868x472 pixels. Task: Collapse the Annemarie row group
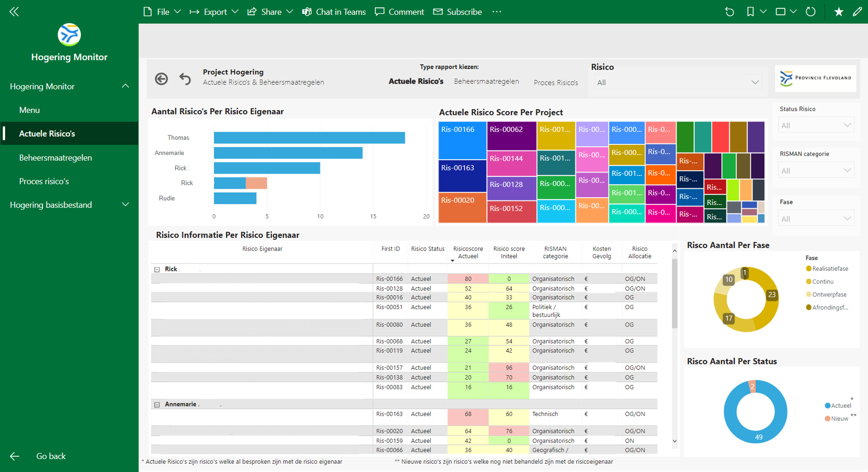tap(157, 405)
